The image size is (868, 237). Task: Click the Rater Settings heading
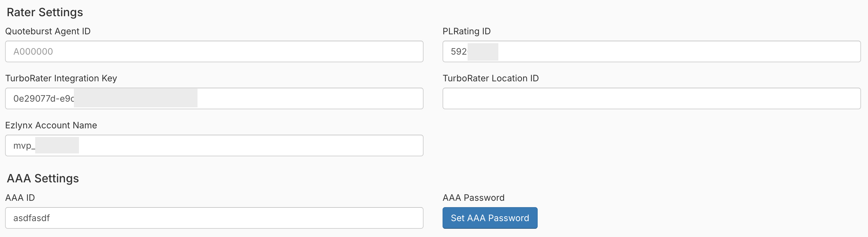coord(45,12)
